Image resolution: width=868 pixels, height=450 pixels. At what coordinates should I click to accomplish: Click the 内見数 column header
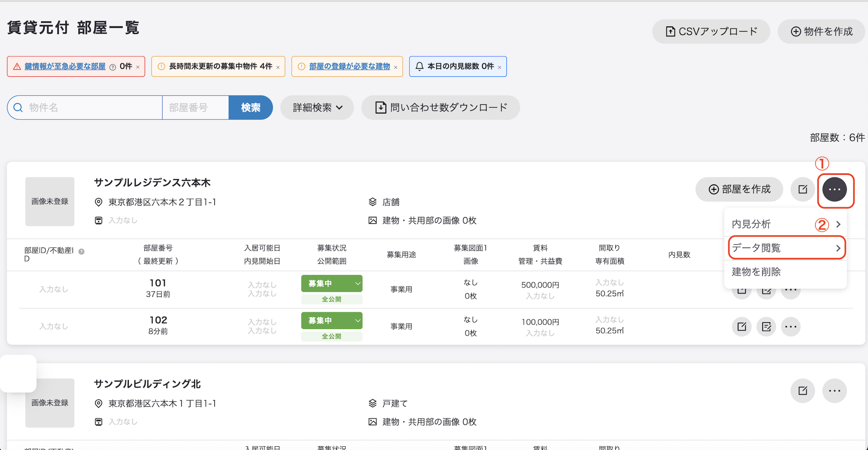click(679, 255)
